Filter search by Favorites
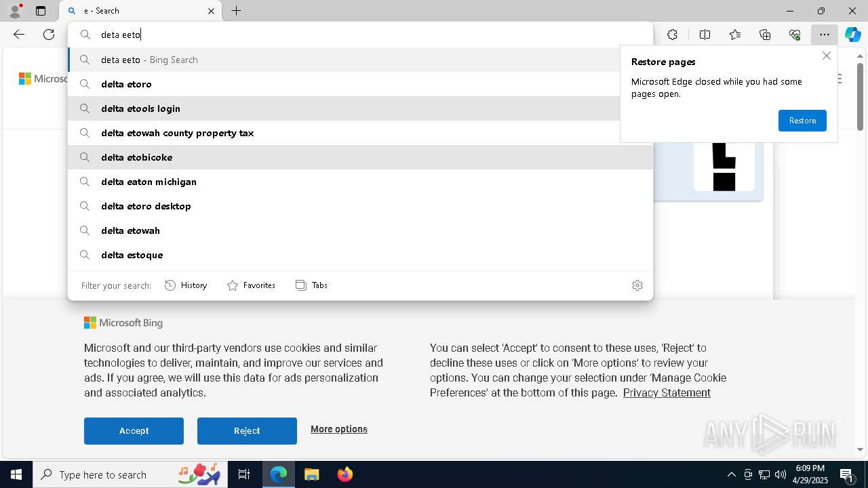The width and height of the screenshot is (868, 488). (251, 285)
